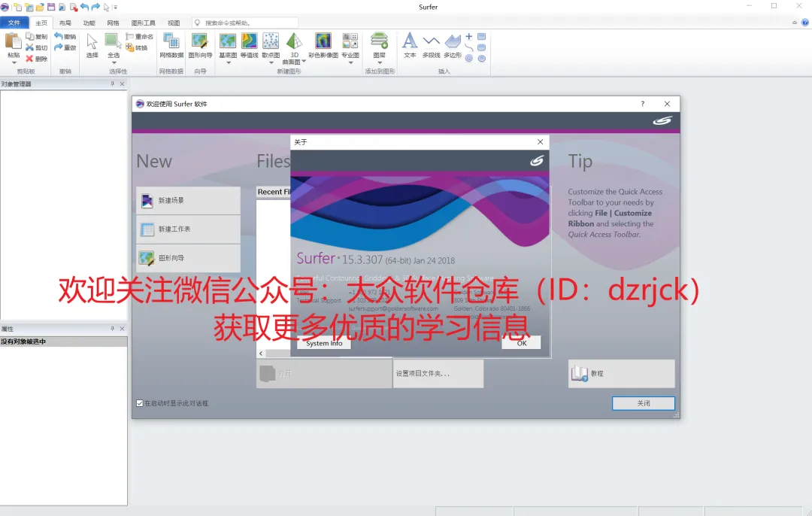Image resolution: width=812 pixels, height=516 pixels.
Task: Click the Convert (转换) icon
Action: 130,47
